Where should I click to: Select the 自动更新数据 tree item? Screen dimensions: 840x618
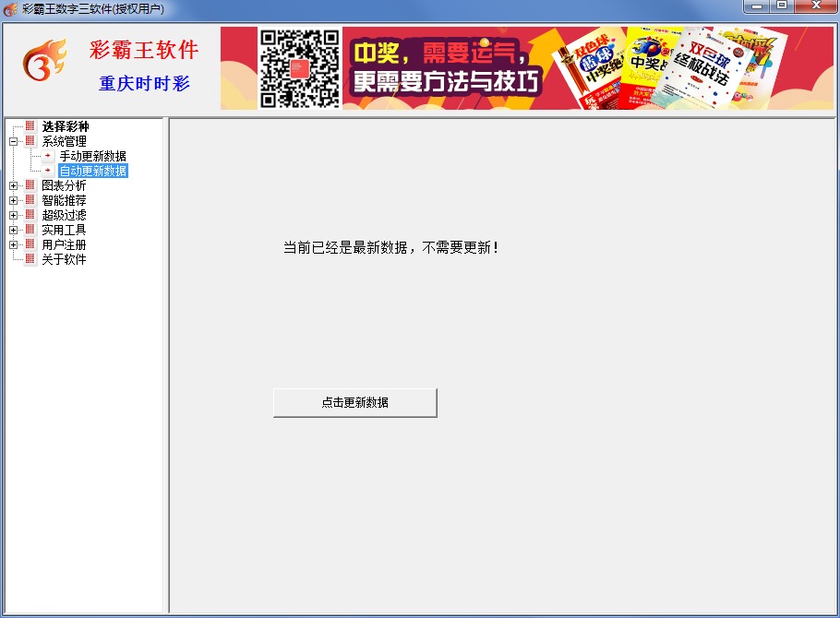coord(92,171)
